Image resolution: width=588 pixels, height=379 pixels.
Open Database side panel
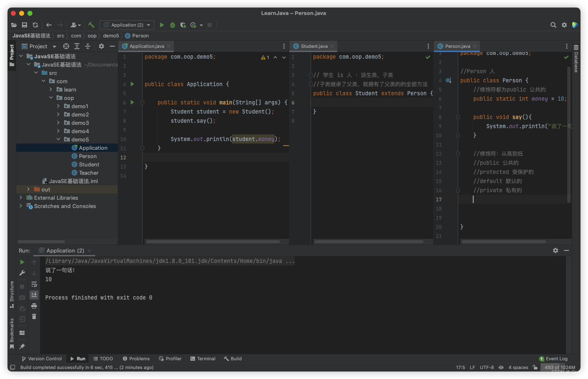(x=576, y=59)
